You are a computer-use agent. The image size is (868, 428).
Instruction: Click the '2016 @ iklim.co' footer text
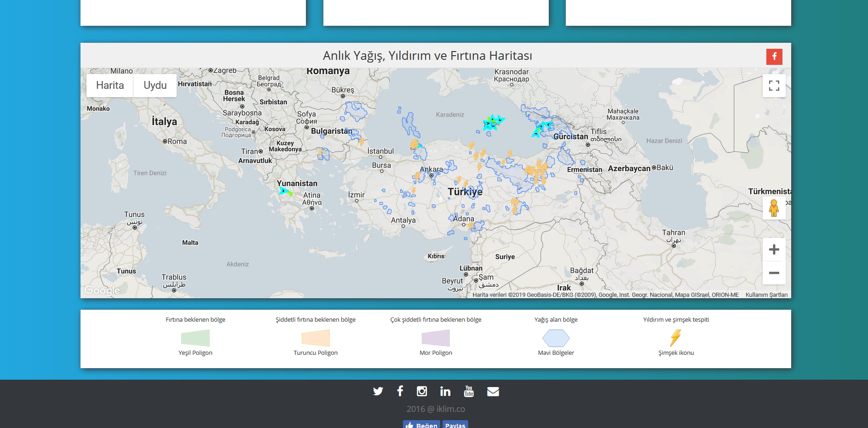click(436, 409)
